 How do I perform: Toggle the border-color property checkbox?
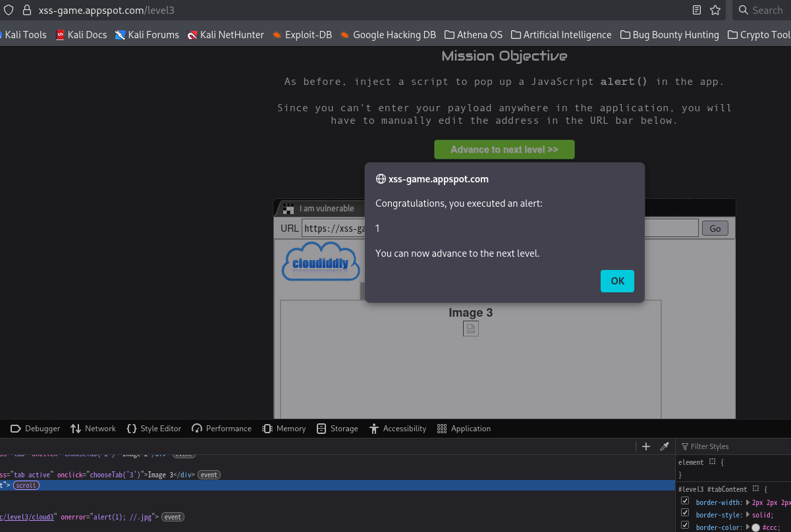tap(685, 527)
